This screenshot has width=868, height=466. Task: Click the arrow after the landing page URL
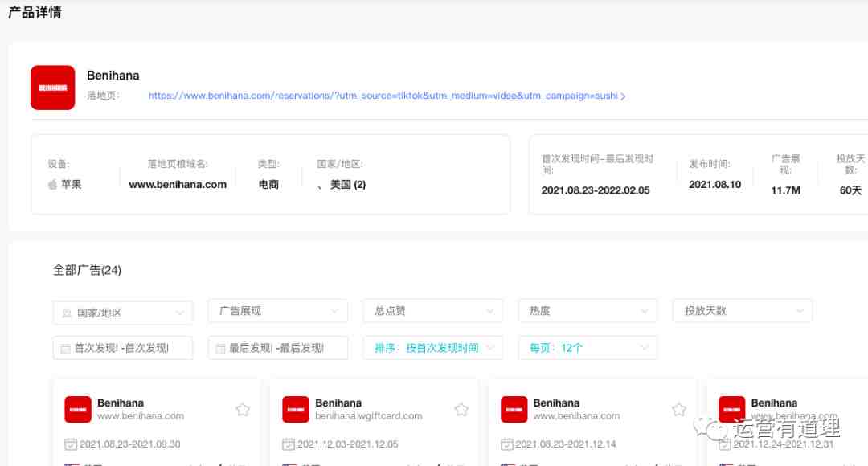(623, 96)
